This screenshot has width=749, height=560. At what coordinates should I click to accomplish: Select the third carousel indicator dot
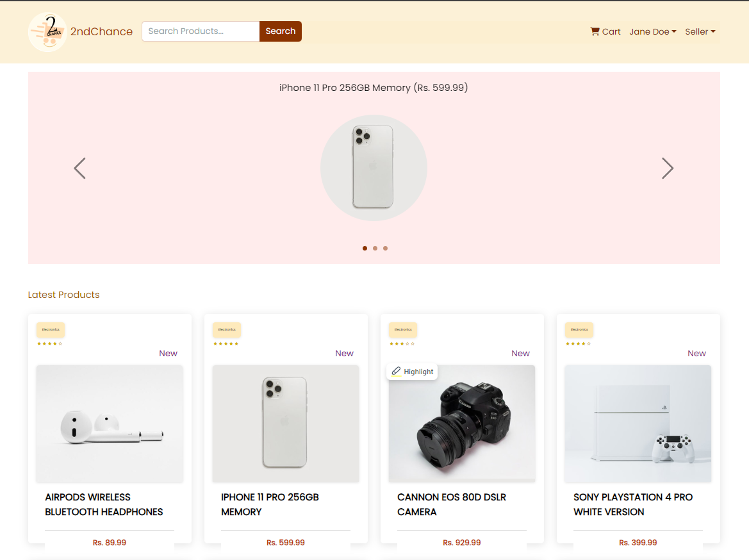(385, 248)
